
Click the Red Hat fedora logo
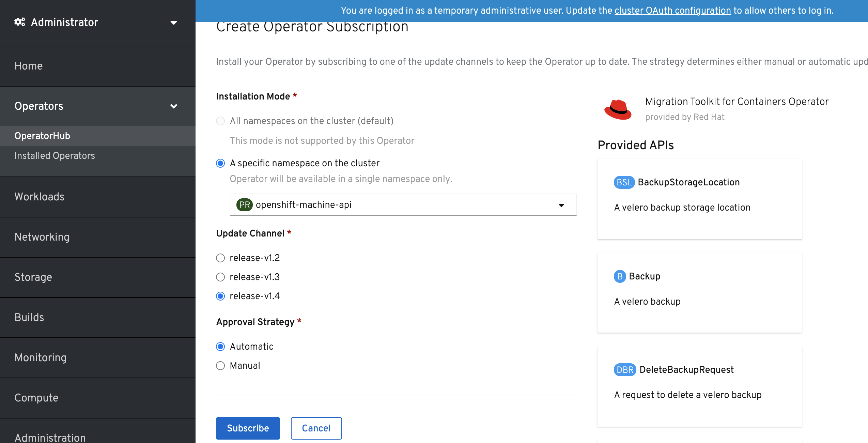pos(618,109)
